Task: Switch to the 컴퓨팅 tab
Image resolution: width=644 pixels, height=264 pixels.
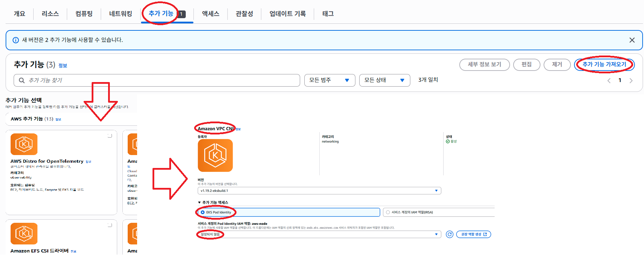Action: click(84, 14)
